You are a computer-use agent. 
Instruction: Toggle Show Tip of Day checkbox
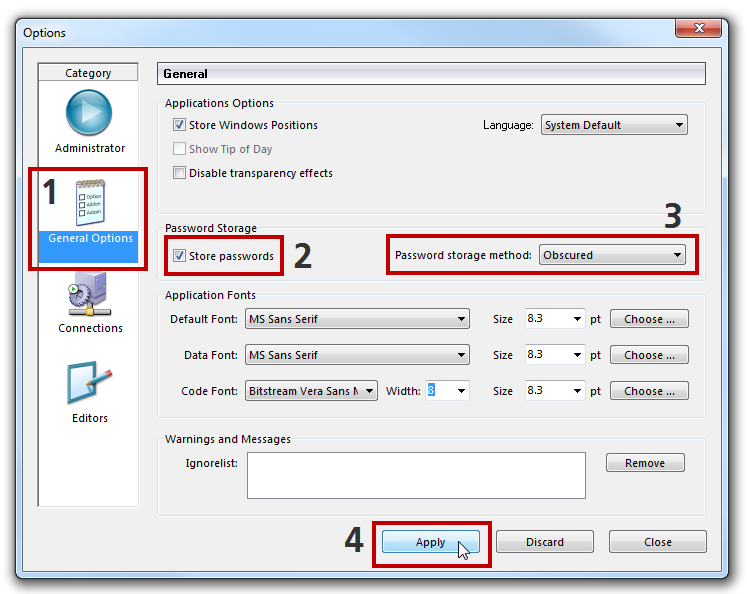[179, 149]
